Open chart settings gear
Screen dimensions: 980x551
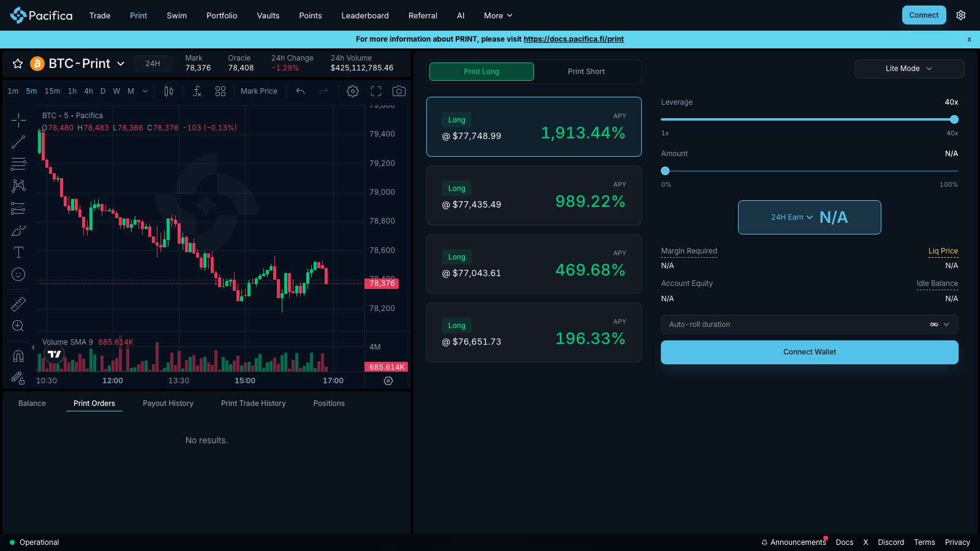353,91
